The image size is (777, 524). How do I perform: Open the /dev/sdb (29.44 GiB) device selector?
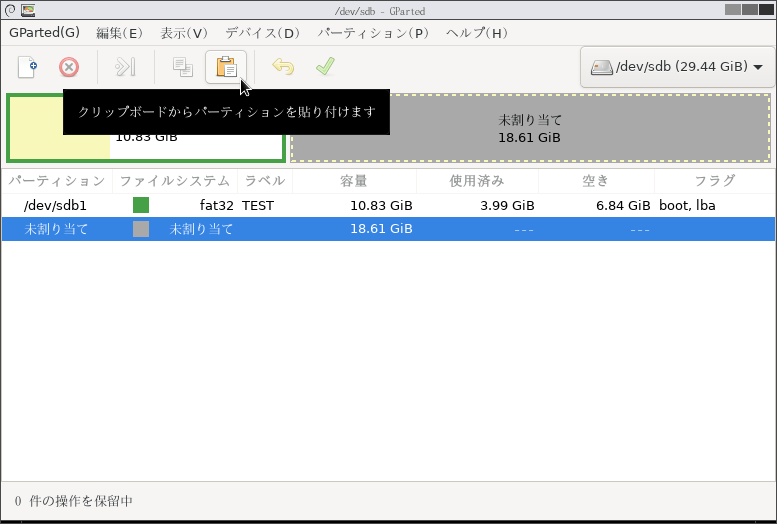click(677, 67)
